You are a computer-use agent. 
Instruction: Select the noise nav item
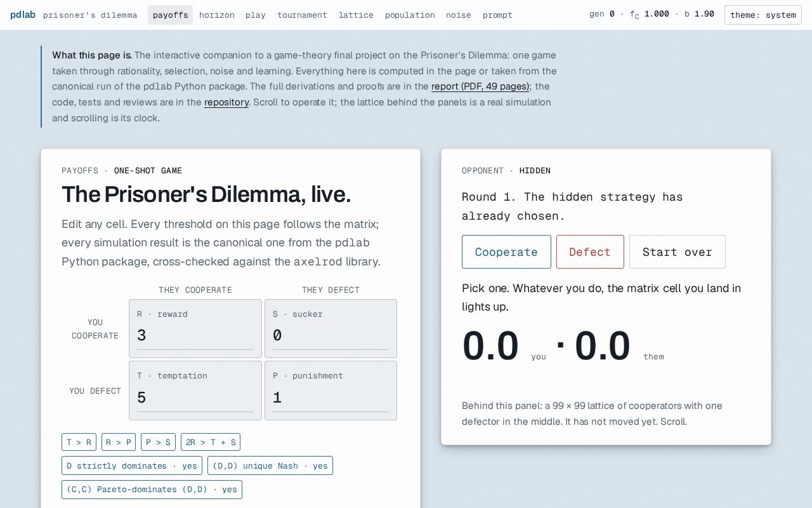[x=459, y=15]
